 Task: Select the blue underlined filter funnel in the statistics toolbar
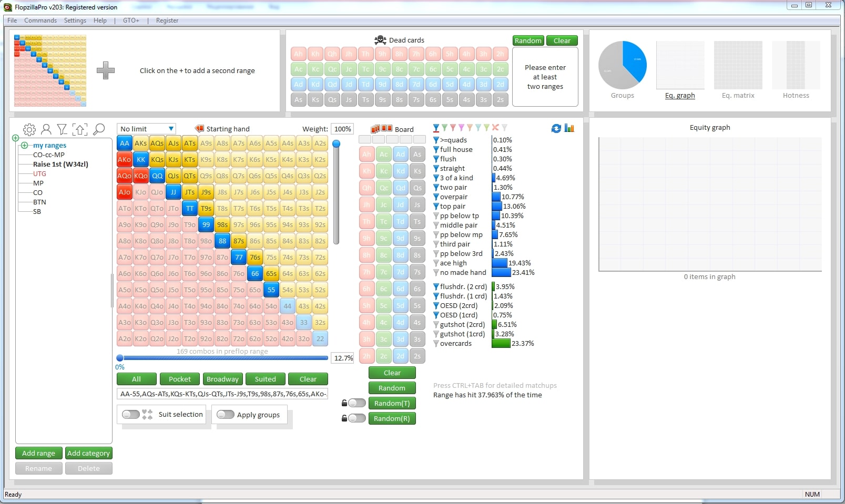pyautogui.click(x=436, y=128)
